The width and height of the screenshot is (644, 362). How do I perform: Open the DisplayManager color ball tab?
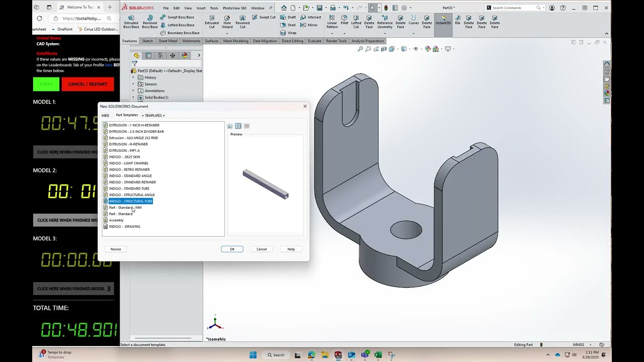pos(185,55)
